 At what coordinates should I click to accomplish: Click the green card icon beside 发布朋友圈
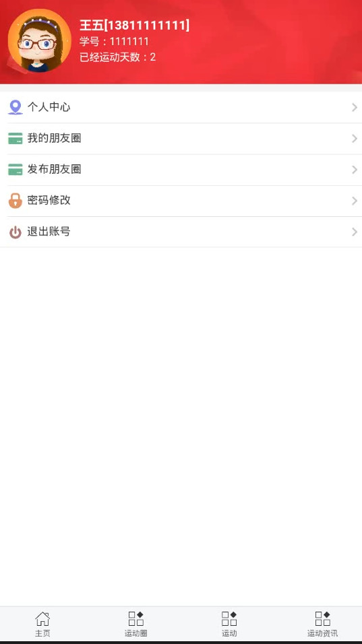click(x=16, y=169)
